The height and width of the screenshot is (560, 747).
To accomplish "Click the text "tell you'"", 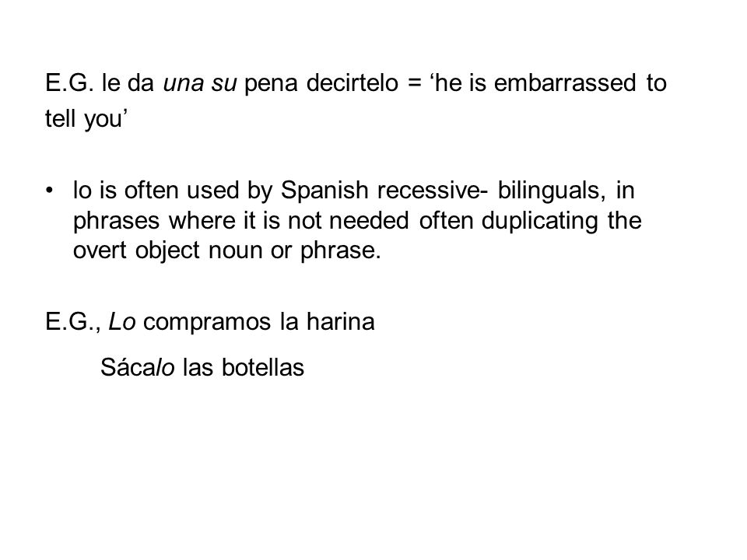I will 86,118.
